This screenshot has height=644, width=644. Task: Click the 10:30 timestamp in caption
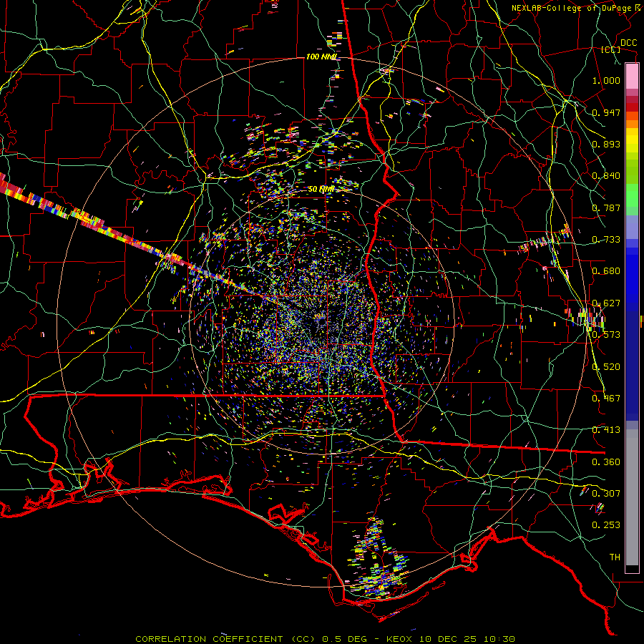pos(499,639)
